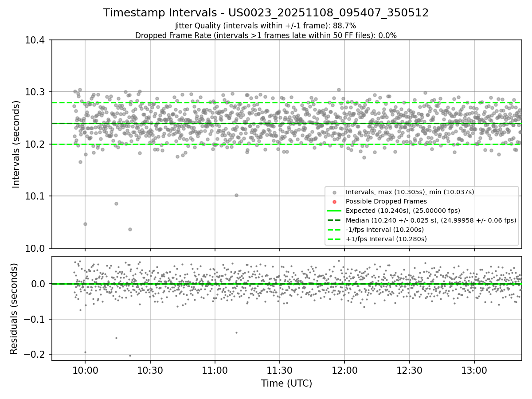Viewport: 532px width, 399px height.
Task: Click legend entry 'Possible Dropped Frames'
Action: [386, 201]
